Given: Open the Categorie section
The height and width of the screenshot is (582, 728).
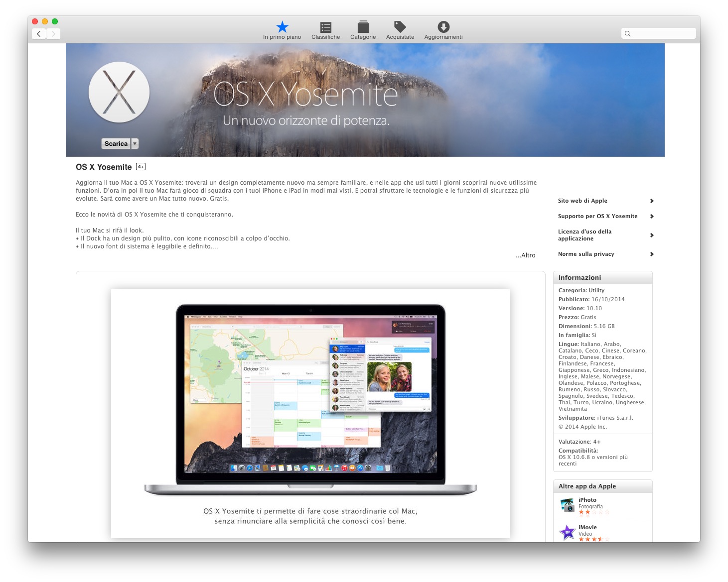Looking at the screenshot, I should (363, 30).
